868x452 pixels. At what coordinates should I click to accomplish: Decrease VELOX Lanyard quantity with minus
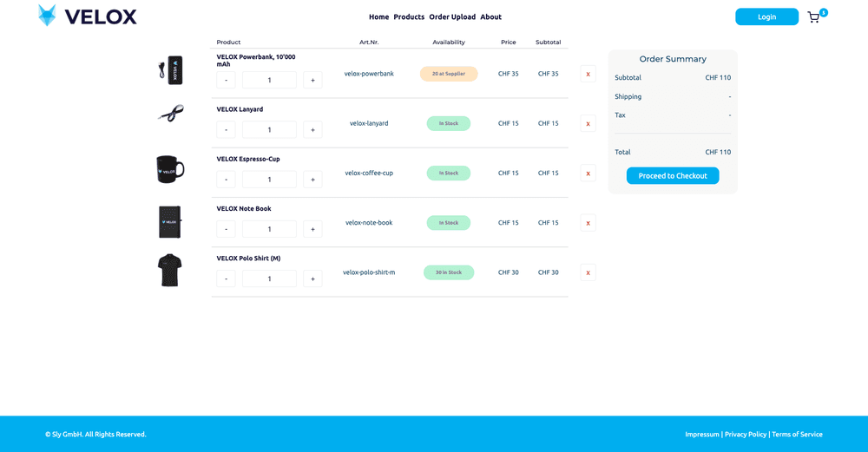pos(226,129)
